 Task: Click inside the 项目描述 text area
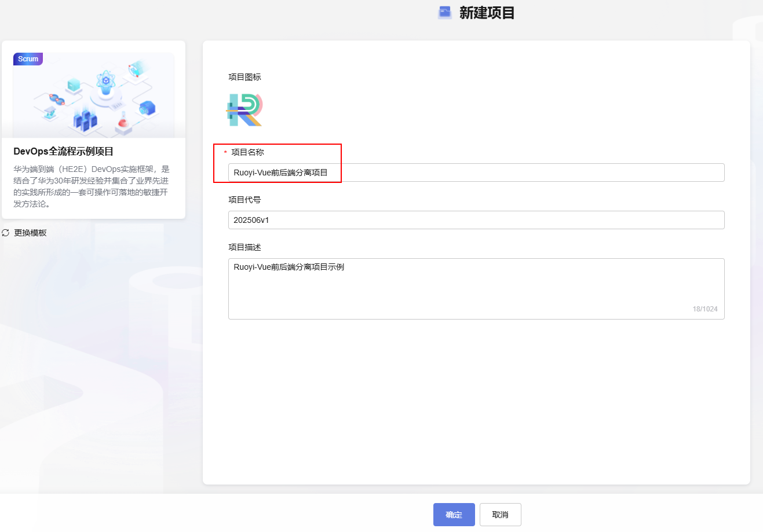tap(476, 289)
